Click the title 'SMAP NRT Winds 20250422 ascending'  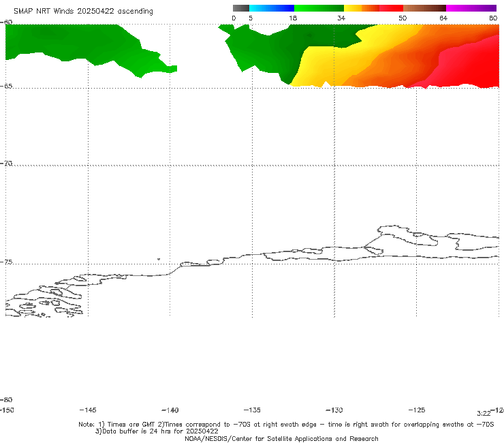83,11
